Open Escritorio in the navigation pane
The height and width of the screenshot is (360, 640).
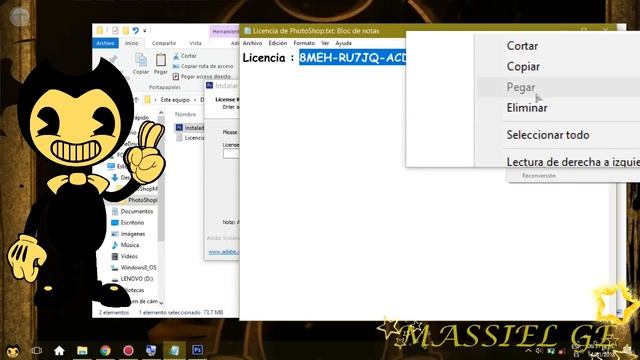click(x=128, y=222)
